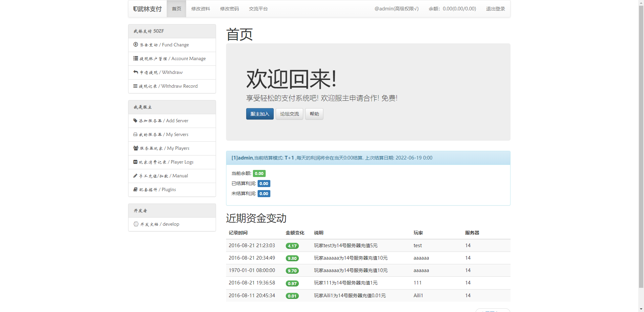This screenshot has height=312, width=644.
Task: Click the 说明 column header
Action: [319, 233]
